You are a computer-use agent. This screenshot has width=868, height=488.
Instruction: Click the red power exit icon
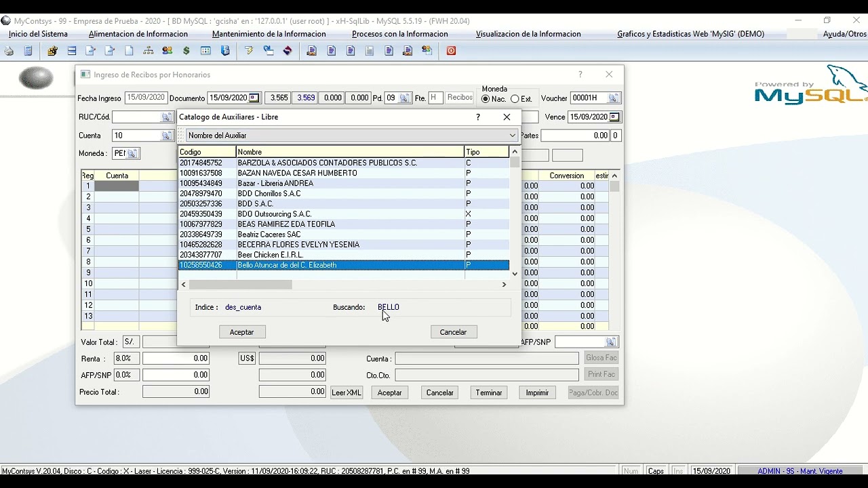click(x=451, y=51)
